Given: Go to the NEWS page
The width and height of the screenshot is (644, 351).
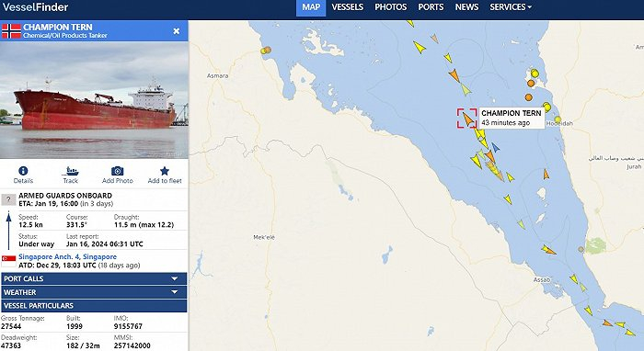Looking at the screenshot, I should click(x=466, y=7).
